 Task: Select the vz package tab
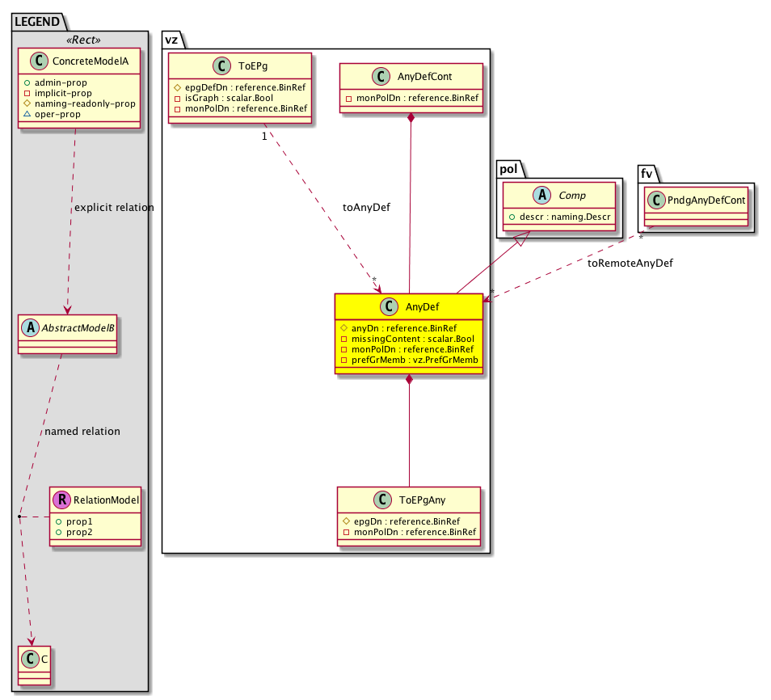click(x=172, y=39)
